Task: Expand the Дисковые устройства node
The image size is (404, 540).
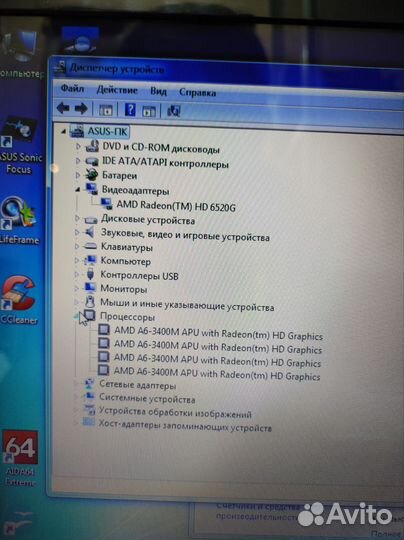Action: (77, 218)
